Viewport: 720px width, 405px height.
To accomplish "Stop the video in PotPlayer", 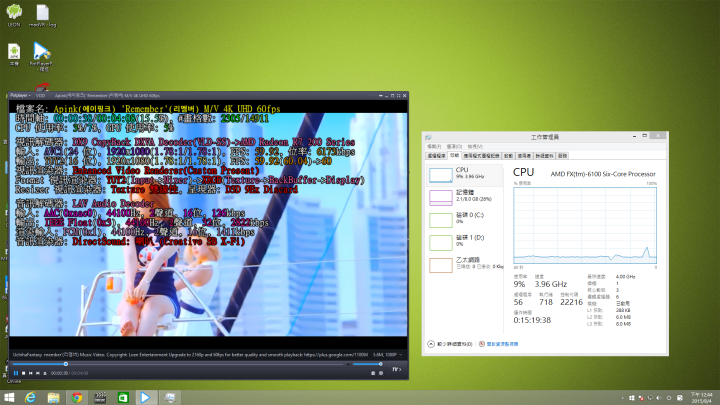I will [x=23, y=373].
